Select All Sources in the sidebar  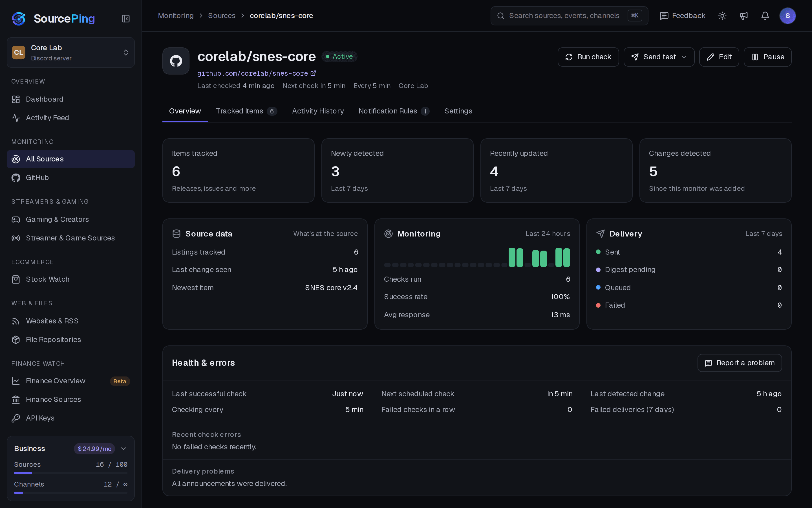pyautogui.click(x=71, y=159)
